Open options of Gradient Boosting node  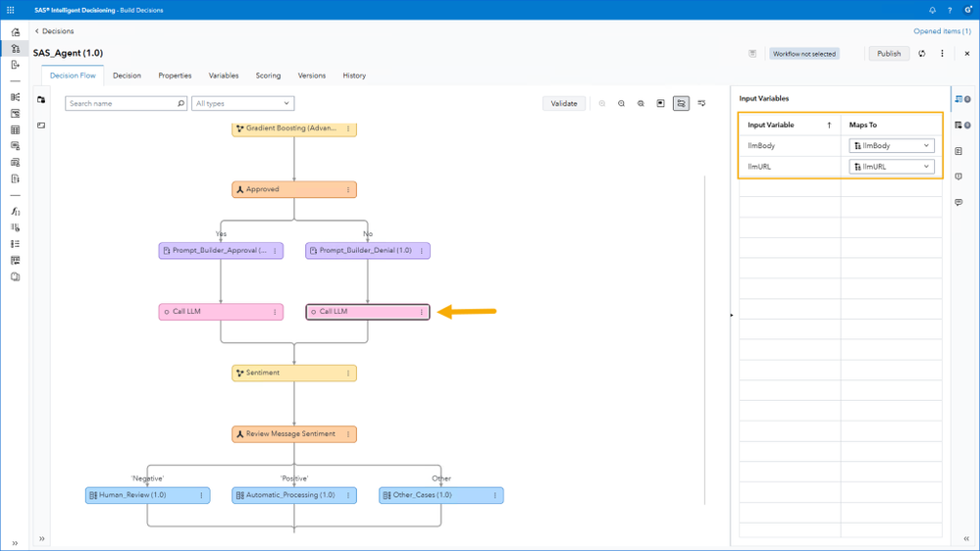click(348, 128)
